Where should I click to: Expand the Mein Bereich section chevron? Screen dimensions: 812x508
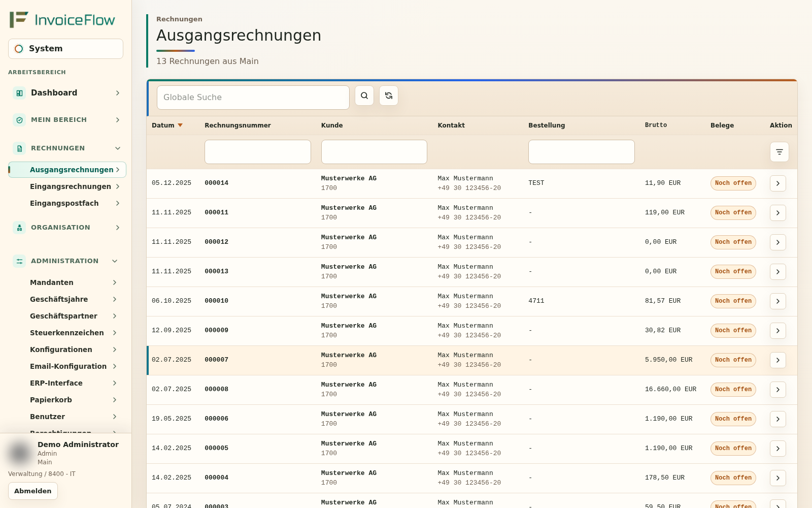(118, 120)
